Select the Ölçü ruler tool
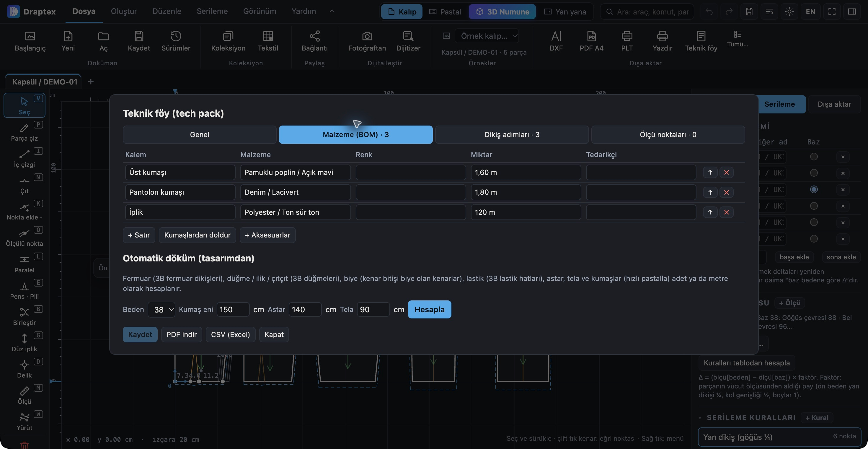The image size is (868, 449). (x=24, y=395)
